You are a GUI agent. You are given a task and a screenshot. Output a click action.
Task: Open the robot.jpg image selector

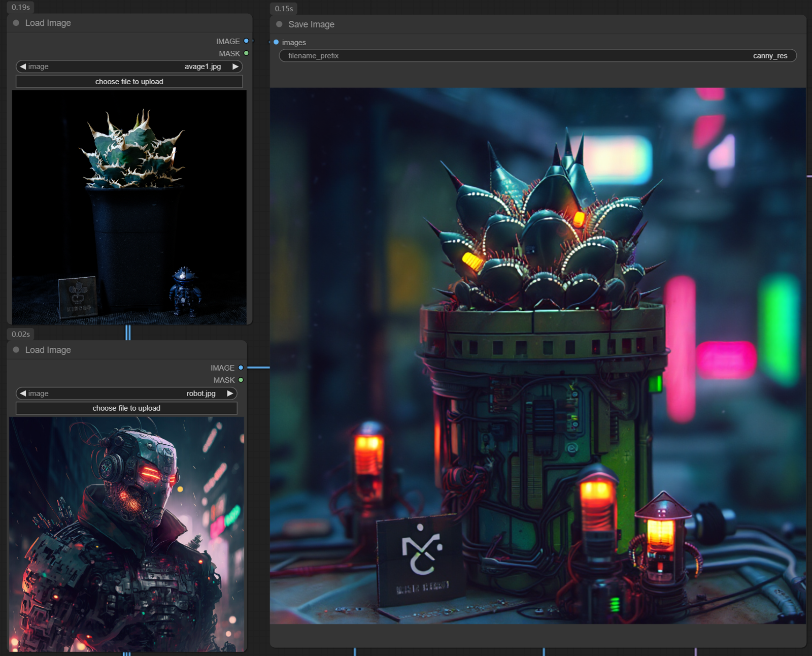click(126, 393)
